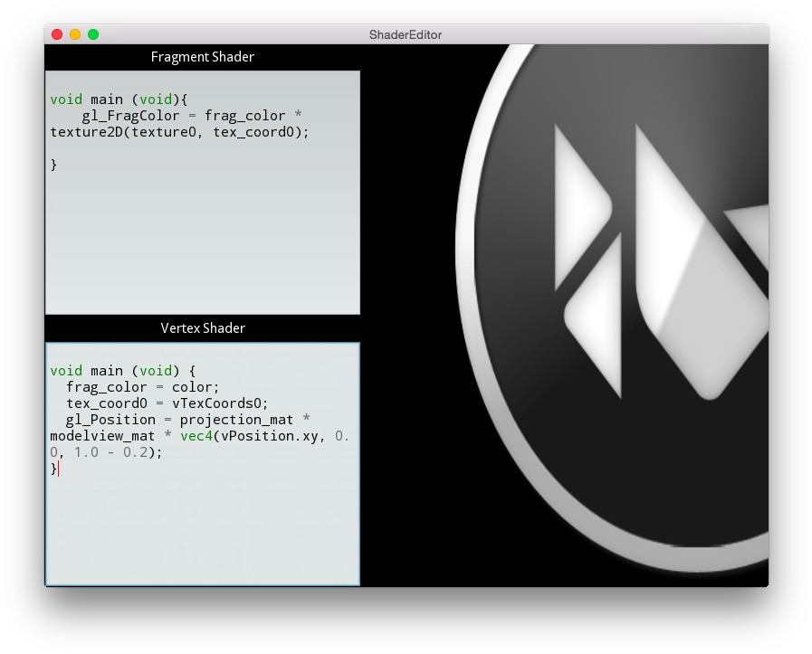Click the closing brace in the fragment shader
This screenshot has height=654, width=812.
(x=53, y=165)
